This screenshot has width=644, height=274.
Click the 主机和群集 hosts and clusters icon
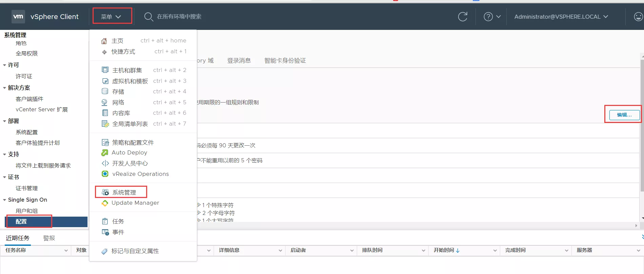point(105,70)
